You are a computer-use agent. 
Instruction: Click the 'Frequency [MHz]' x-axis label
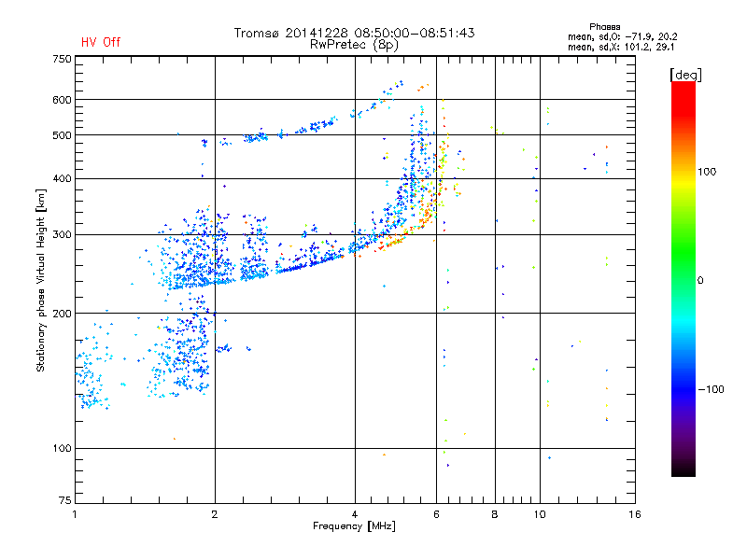(x=354, y=526)
